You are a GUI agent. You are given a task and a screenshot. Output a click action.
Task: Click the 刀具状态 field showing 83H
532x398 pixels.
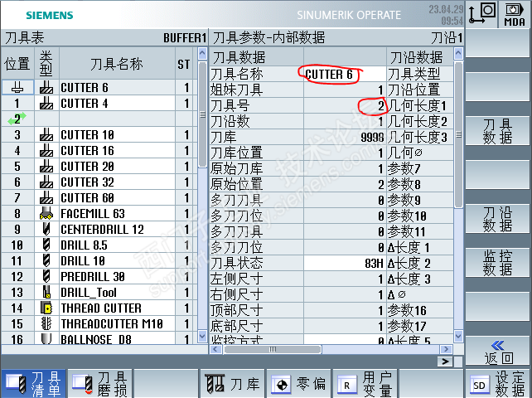point(345,263)
